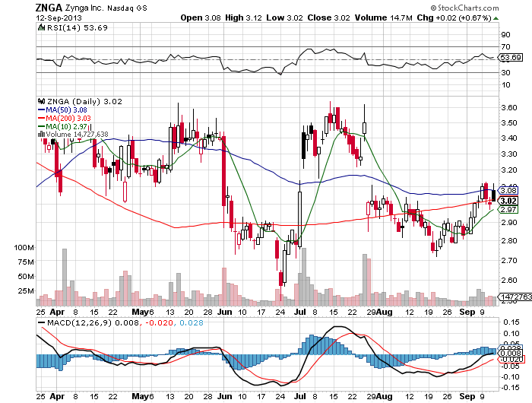532x403 pixels.
Task: Click Aug on the MACD panel date axis
Action: 385,396
